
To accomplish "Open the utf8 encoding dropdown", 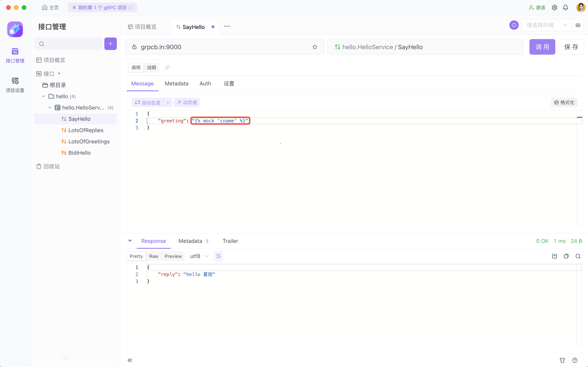I will [x=199, y=256].
